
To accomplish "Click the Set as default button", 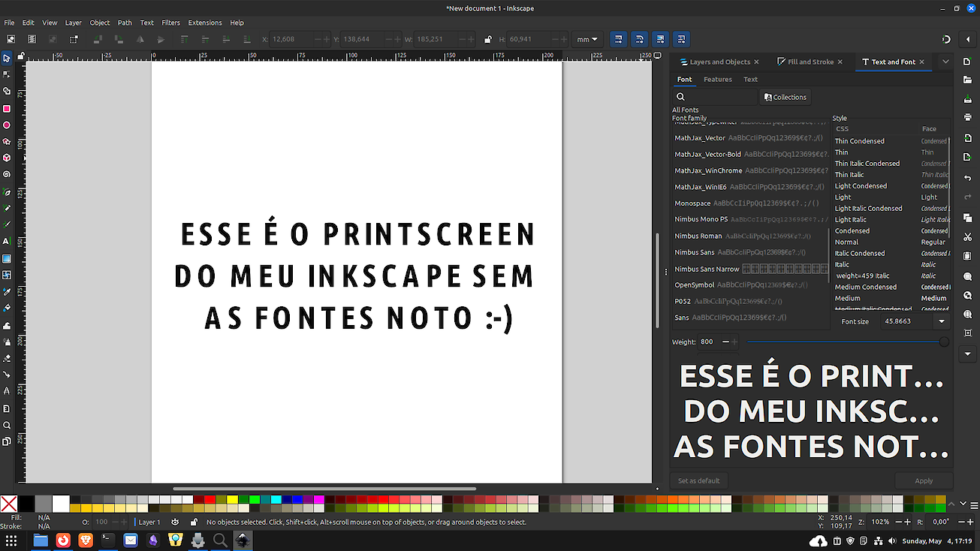I will pyautogui.click(x=699, y=480).
